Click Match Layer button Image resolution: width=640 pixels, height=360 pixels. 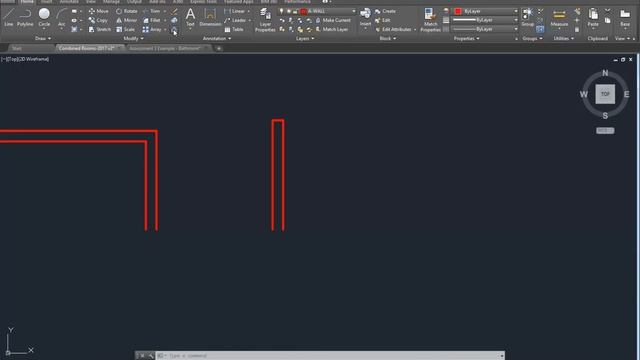tap(332, 29)
